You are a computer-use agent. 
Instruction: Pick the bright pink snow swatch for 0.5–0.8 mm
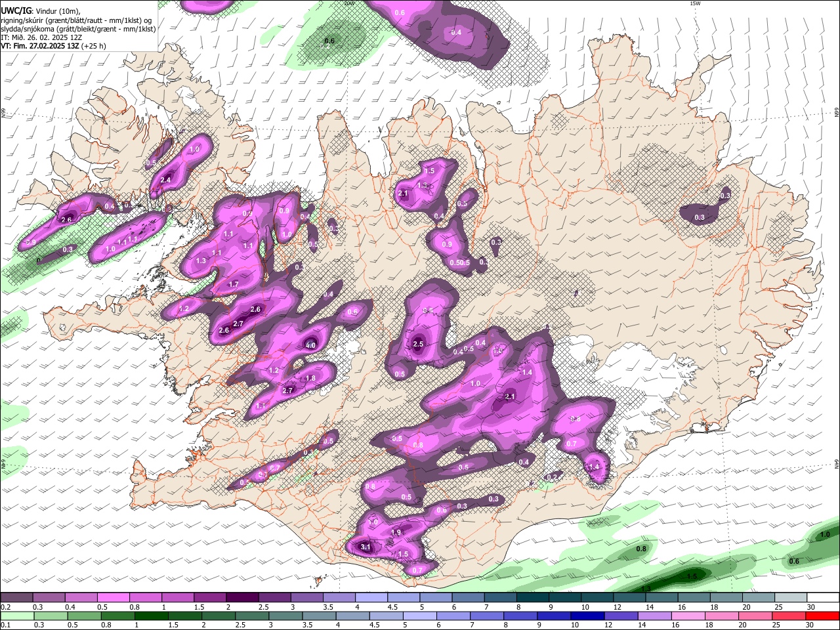click(114, 598)
